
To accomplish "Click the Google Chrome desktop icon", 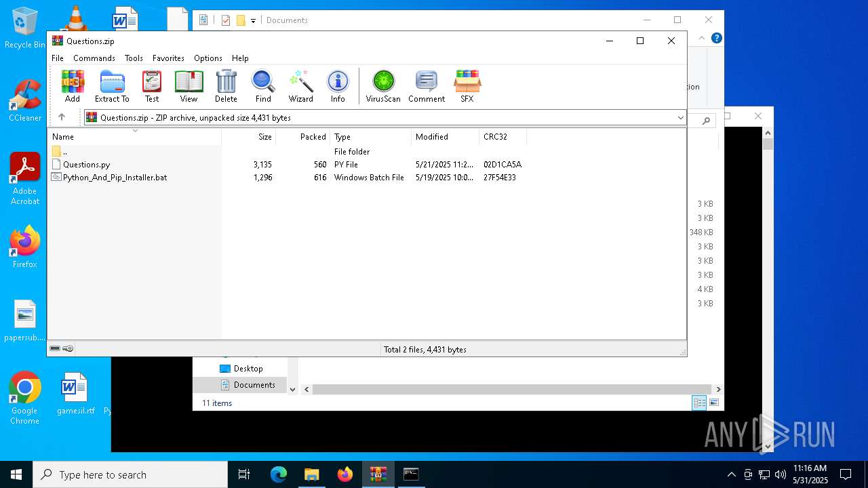I will pyautogui.click(x=24, y=399).
